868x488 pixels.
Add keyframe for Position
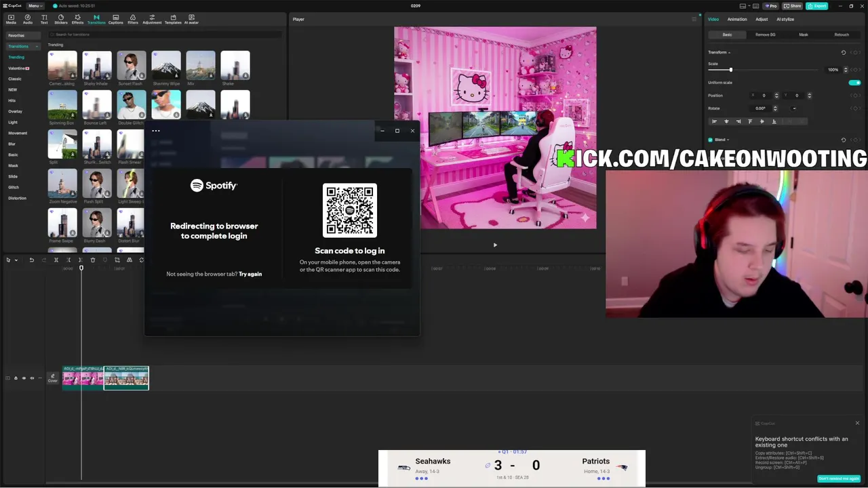[856, 96]
